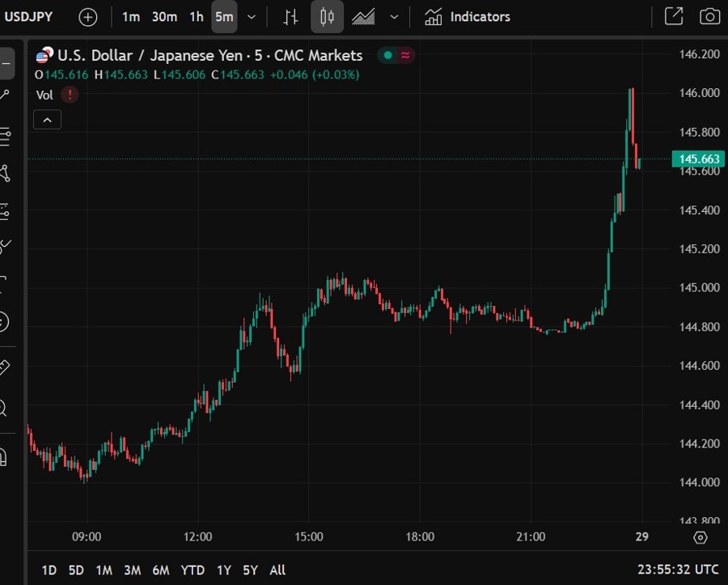The width and height of the screenshot is (728, 585).
Task: Click the Vol indicator error warning icon
Action: click(x=70, y=95)
